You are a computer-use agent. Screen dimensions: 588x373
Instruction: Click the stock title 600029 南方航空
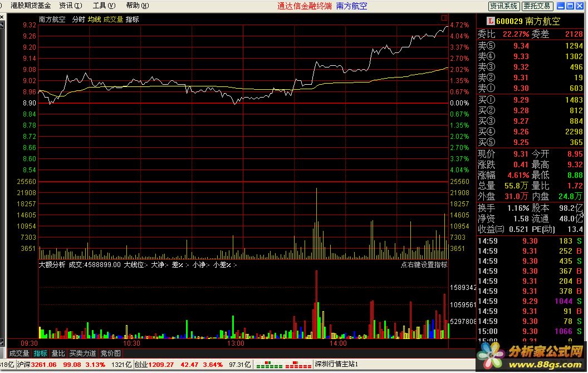coord(528,21)
